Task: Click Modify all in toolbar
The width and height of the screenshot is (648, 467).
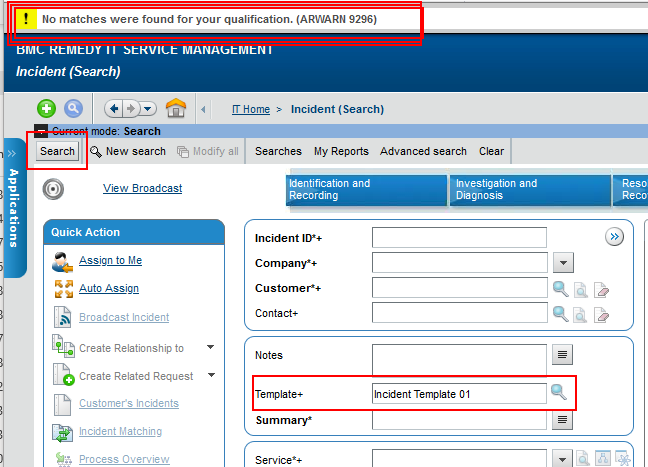Action: pos(208,151)
